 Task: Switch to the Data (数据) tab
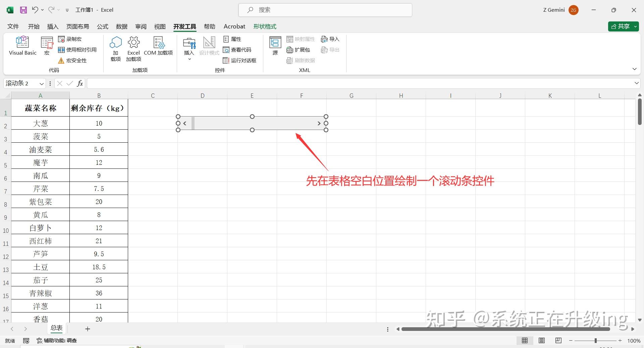(x=121, y=26)
